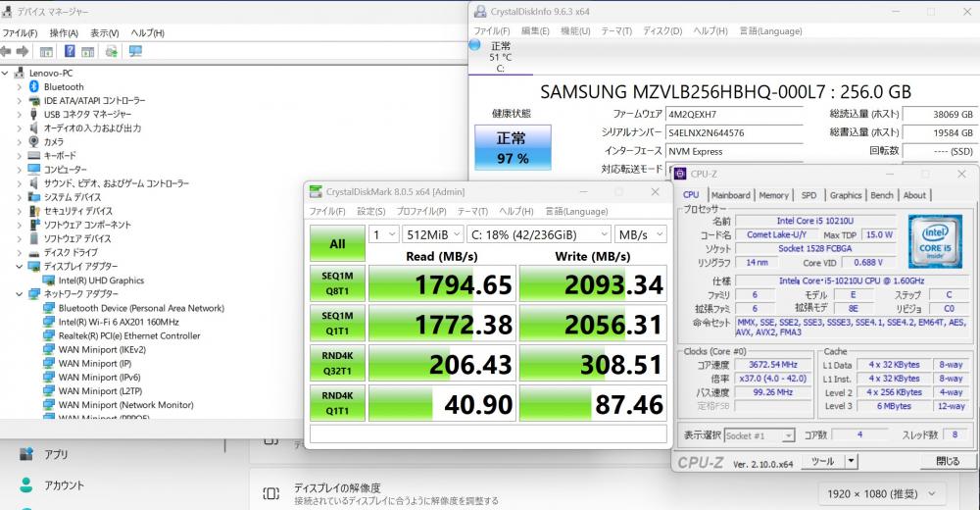Image resolution: width=980 pixels, height=510 pixels.
Task: Click the 1794.65 SEQ1M Q8T1 read result
Action: [x=442, y=283]
